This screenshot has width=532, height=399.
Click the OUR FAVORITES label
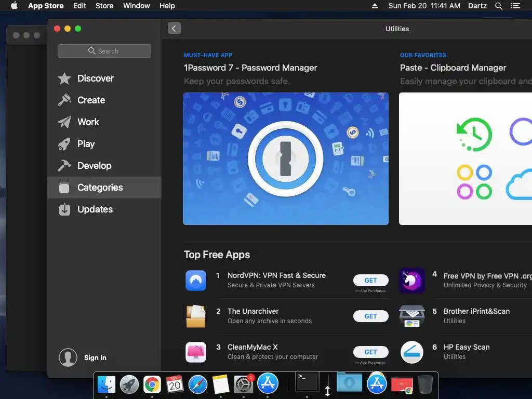(x=423, y=55)
